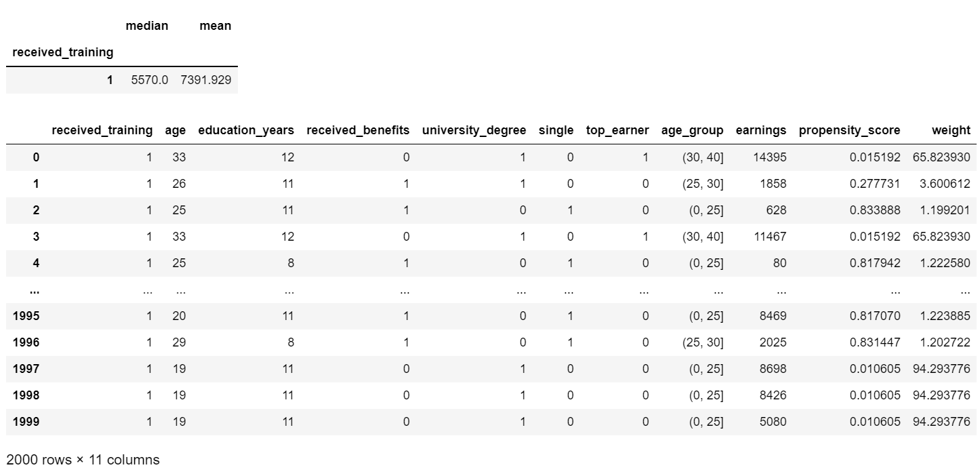The width and height of the screenshot is (980, 476).
Task: Click the 'received_benefits' column header
Action: click(x=358, y=130)
